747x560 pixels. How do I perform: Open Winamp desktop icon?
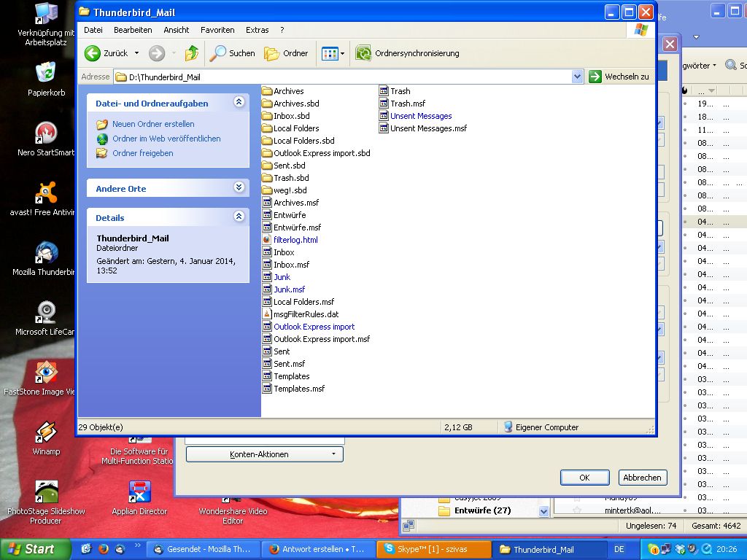point(46,437)
